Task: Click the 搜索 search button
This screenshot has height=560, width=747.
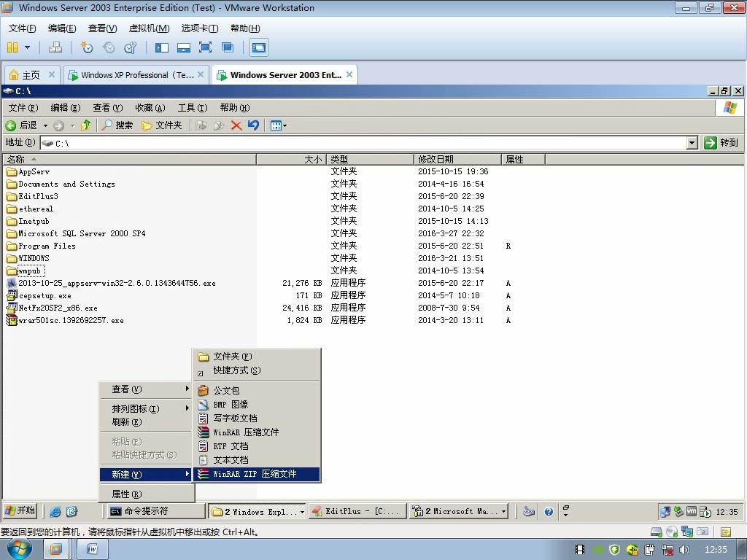Action: point(117,125)
